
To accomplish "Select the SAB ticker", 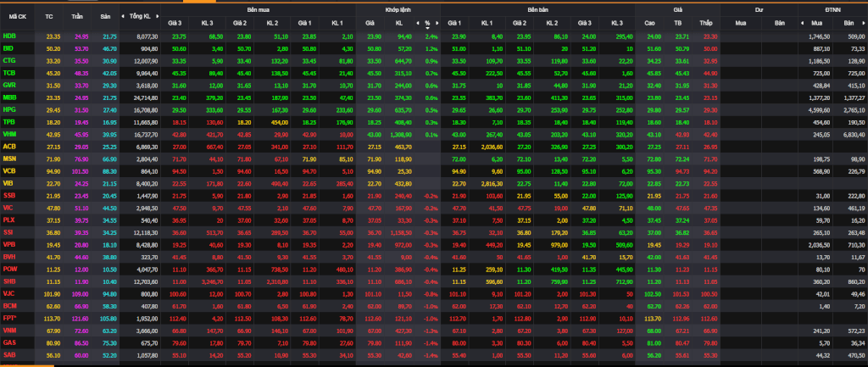I will click(x=8, y=354).
